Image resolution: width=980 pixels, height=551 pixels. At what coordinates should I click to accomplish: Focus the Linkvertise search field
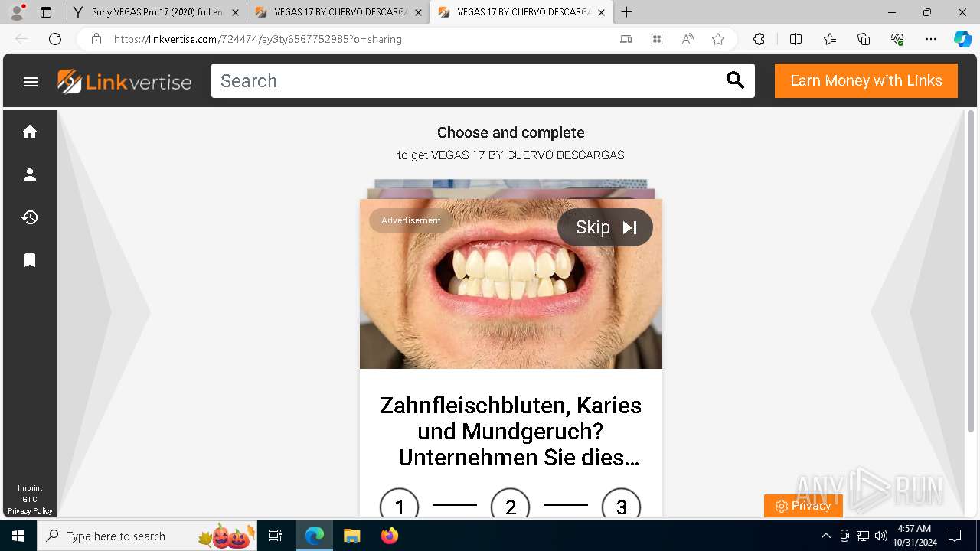467,80
